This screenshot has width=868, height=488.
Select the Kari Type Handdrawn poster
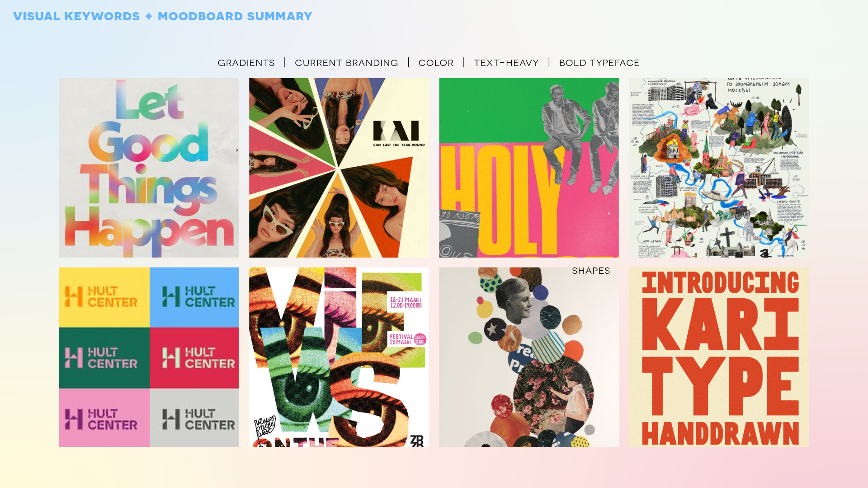point(719,357)
